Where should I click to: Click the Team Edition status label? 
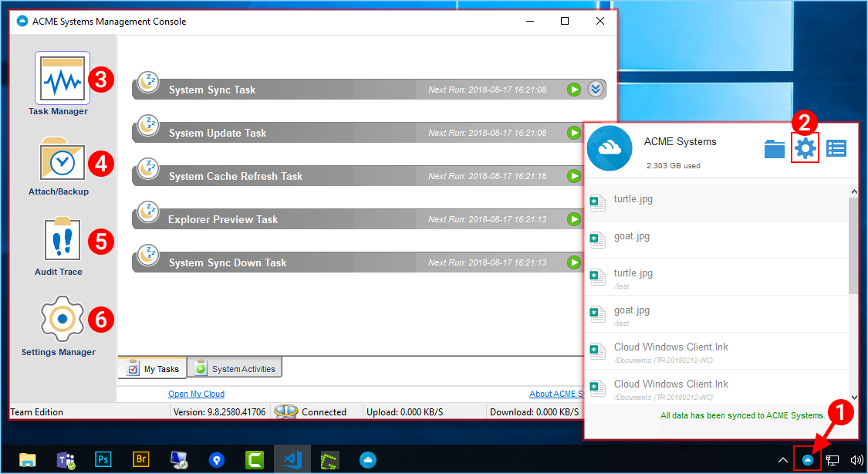[x=36, y=412]
